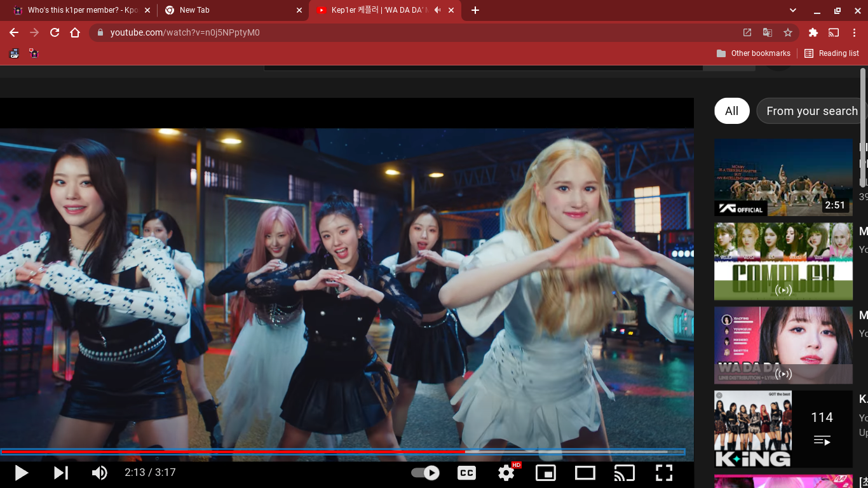The height and width of the screenshot is (488, 868).
Task: Switch to miniplayer mode
Action: tap(546, 473)
